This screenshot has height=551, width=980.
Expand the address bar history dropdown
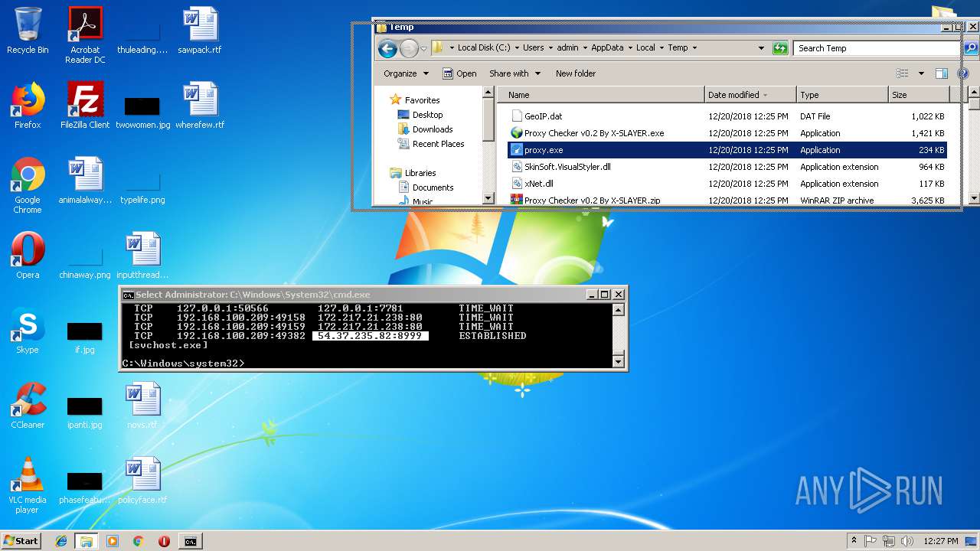pyautogui.click(x=761, y=48)
